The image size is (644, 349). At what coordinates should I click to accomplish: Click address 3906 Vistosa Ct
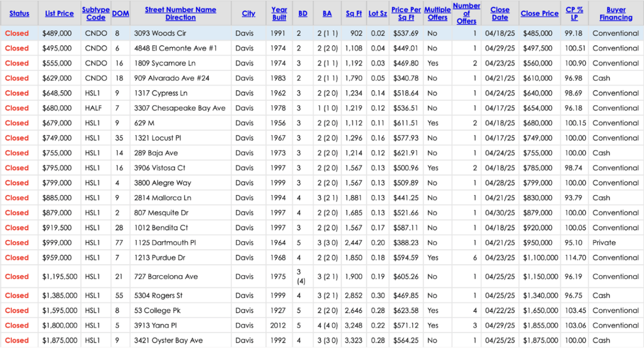(x=159, y=168)
